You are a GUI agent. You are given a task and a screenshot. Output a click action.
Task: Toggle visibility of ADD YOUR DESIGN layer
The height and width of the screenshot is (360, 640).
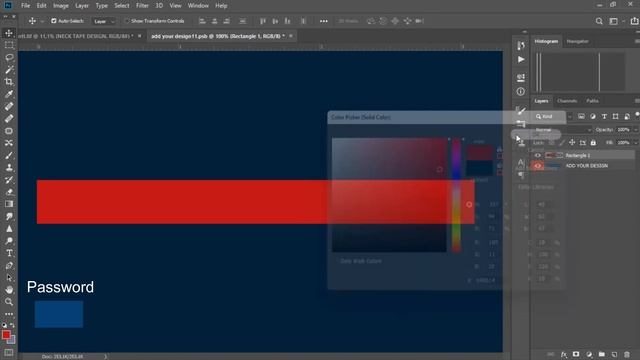[x=538, y=166]
